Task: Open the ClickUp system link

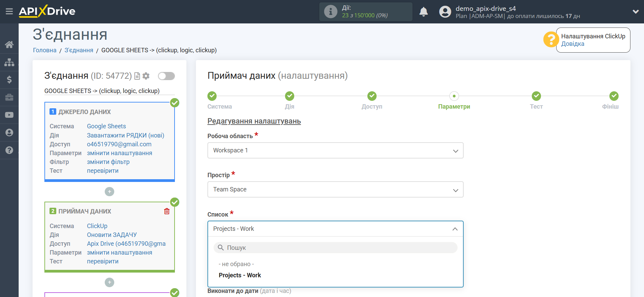Action: 97,226
